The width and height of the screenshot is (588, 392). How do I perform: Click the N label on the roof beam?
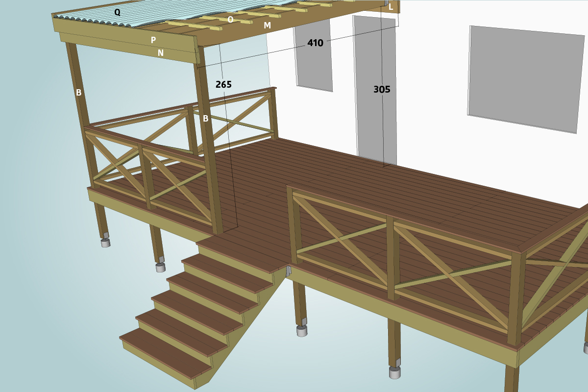161,53
